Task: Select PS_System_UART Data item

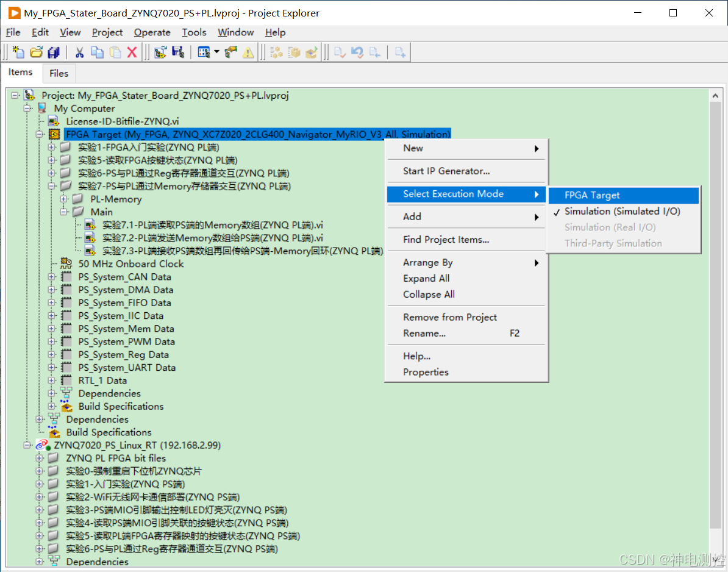Action: (127, 368)
